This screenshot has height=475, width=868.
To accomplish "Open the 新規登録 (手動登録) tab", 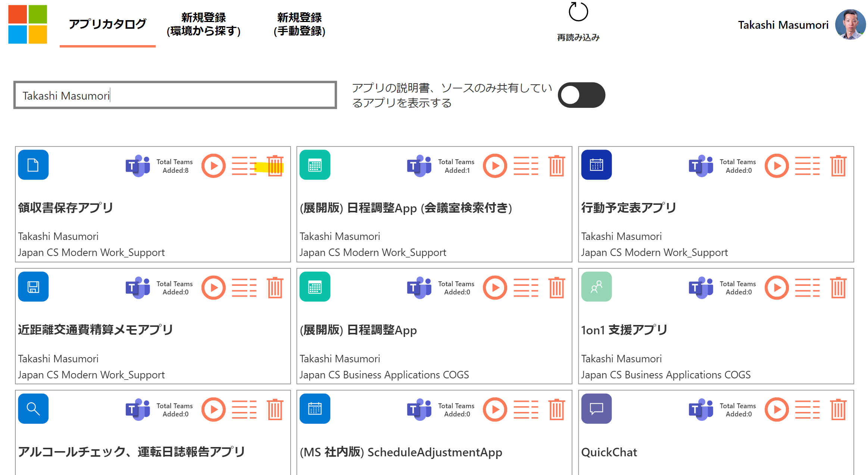I will pos(299,24).
